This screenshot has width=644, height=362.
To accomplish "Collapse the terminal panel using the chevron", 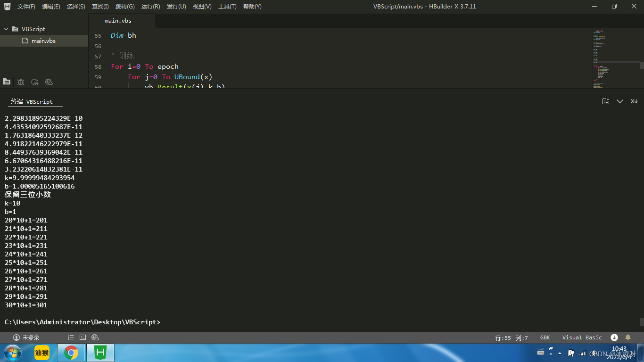I will pos(620,101).
